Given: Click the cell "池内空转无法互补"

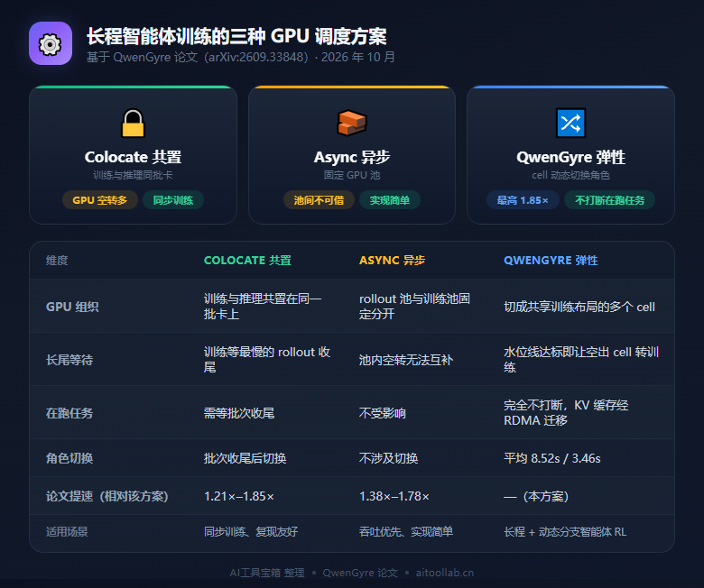Looking at the screenshot, I should pyautogui.click(x=406, y=360).
